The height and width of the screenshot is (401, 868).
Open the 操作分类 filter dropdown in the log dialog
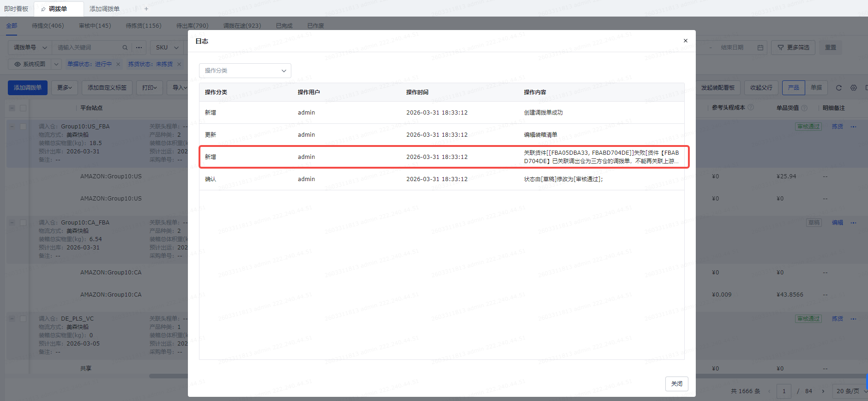tap(245, 71)
